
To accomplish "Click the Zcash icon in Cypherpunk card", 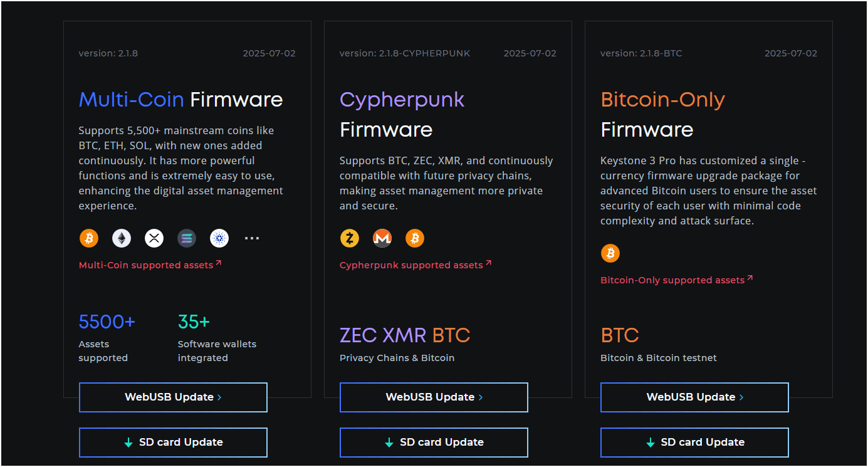I will point(350,238).
